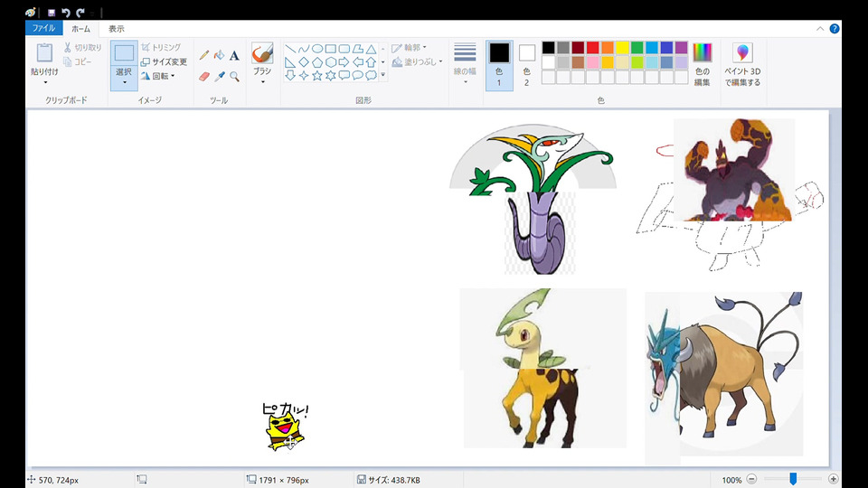Redo with the quick access arrow

tap(80, 12)
